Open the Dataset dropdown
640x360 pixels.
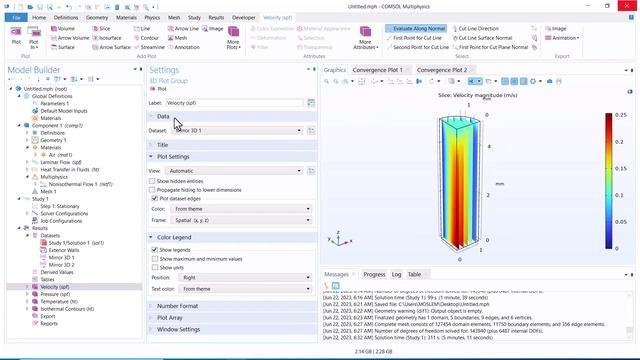point(238,130)
